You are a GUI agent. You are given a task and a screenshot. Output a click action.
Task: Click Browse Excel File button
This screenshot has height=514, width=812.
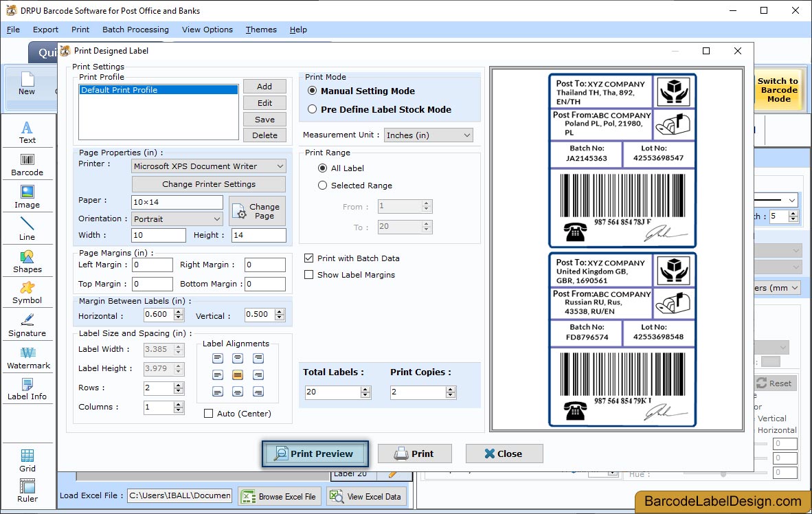(280, 496)
